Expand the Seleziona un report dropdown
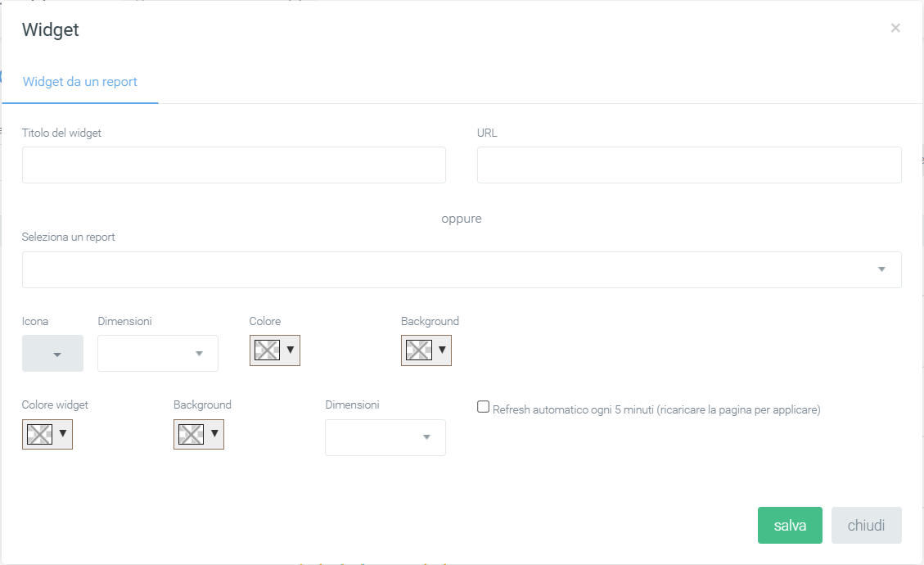This screenshot has width=924, height=565. tap(462, 269)
